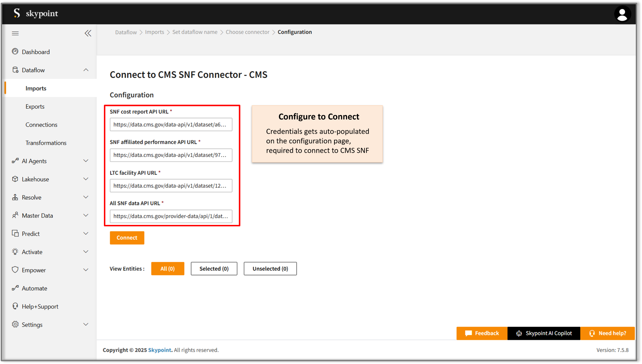This screenshot has height=364, width=642.
Task: Switch to the Selected (0) view
Action: coord(214,268)
